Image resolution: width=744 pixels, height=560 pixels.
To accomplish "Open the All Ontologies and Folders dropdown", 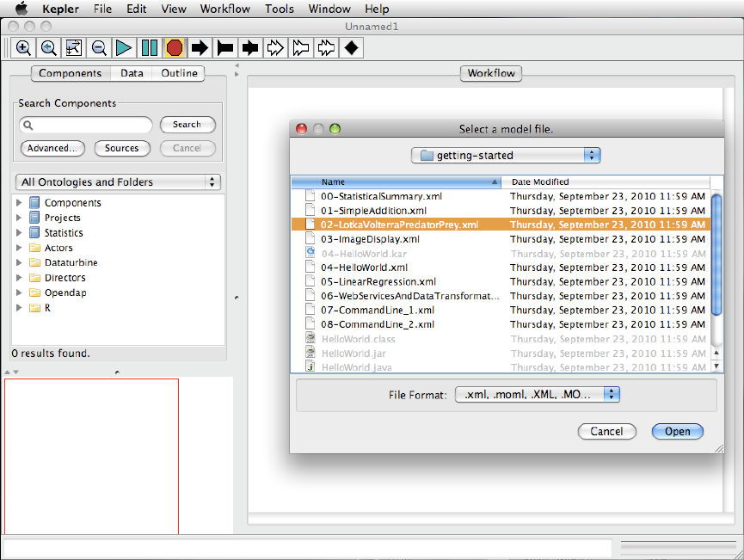I will pyautogui.click(x=118, y=182).
